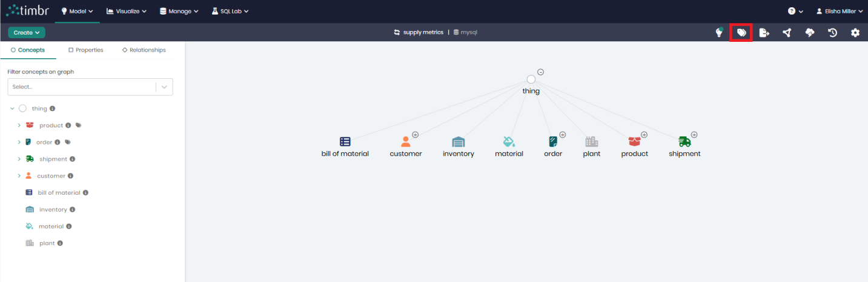Click the bill of material graph node
Viewport: 868px width, 282px height.
click(345, 142)
